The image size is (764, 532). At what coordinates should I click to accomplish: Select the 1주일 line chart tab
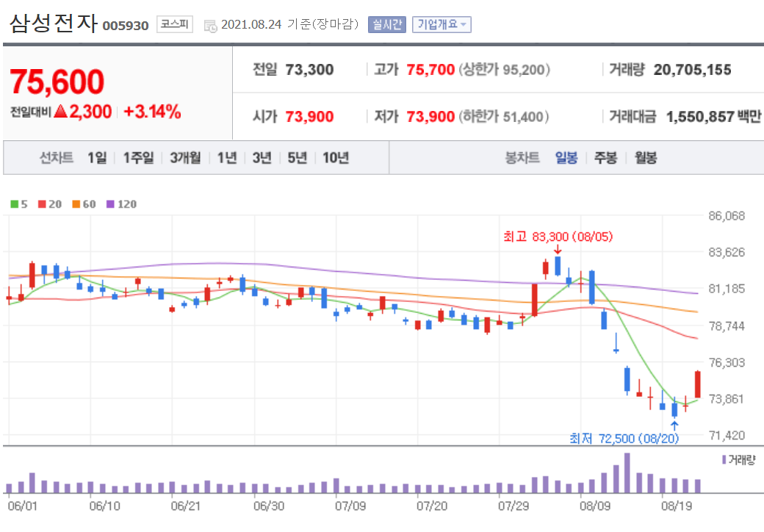[x=138, y=158]
